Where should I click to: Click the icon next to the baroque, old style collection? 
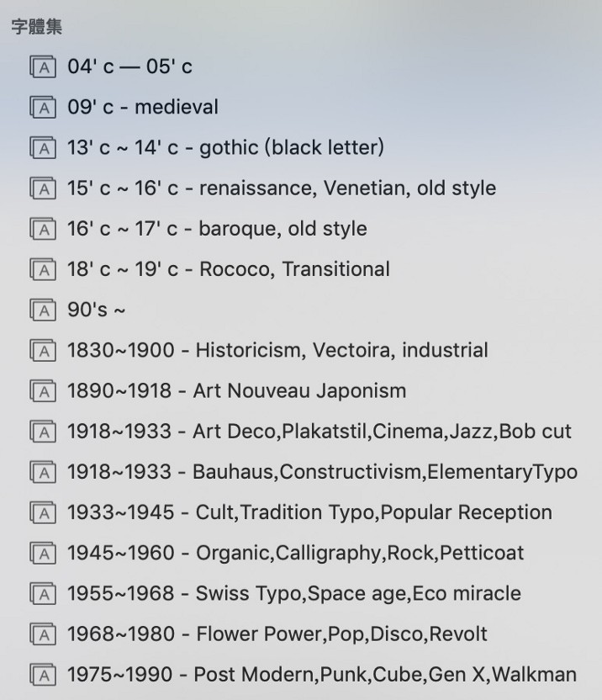[43, 229]
